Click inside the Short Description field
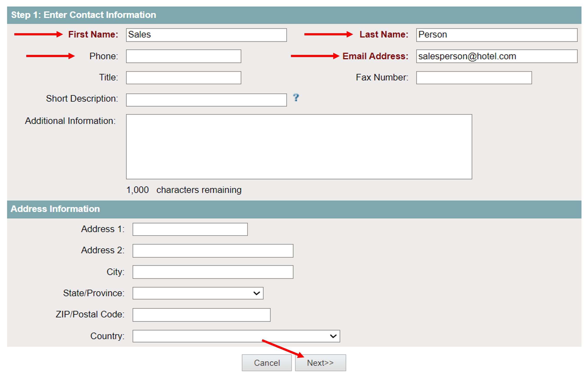The height and width of the screenshot is (376, 588). click(x=206, y=100)
